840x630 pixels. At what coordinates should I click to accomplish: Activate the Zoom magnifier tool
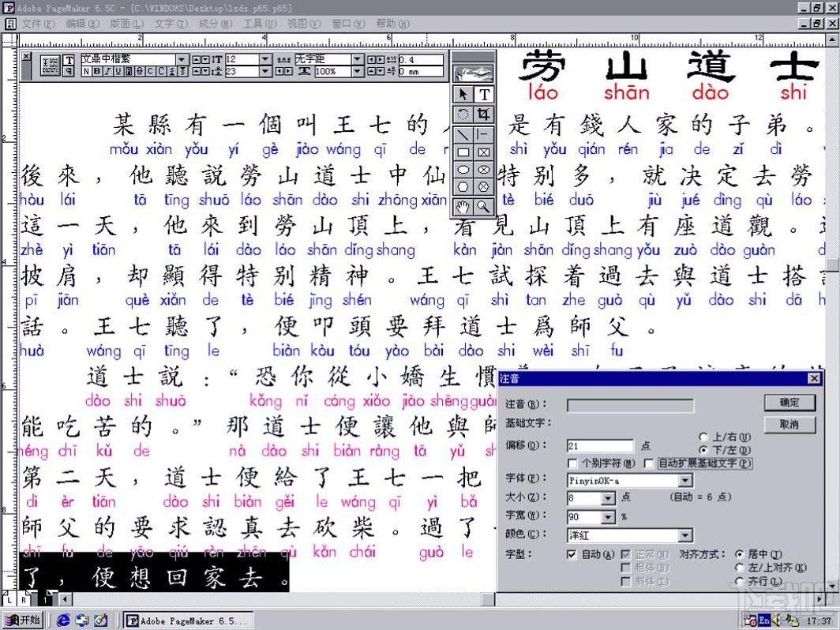tap(483, 207)
